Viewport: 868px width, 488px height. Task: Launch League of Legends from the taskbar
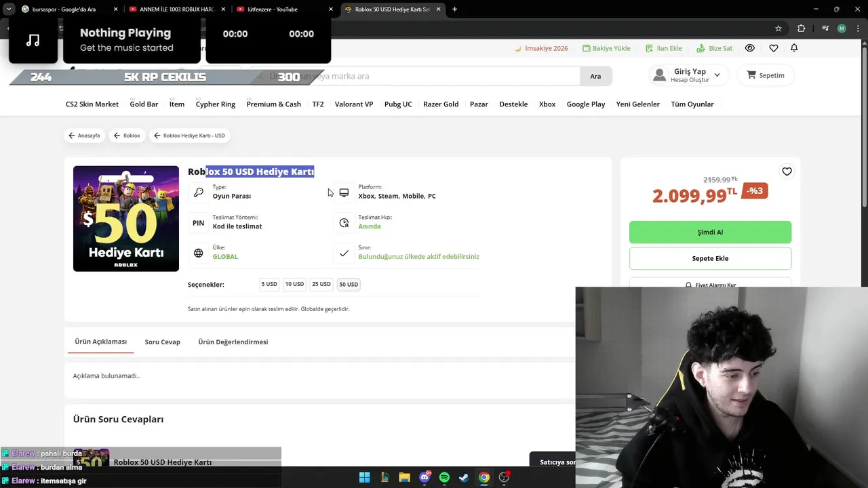pos(384,477)
